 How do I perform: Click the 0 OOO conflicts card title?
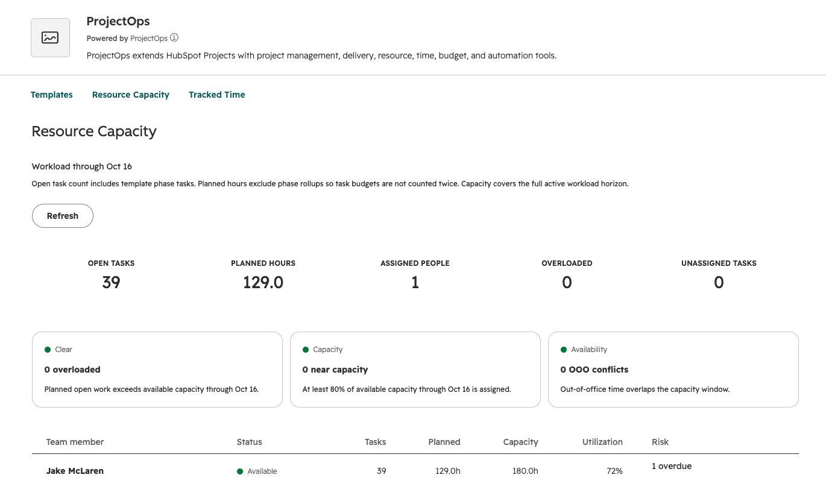(594, 370)
